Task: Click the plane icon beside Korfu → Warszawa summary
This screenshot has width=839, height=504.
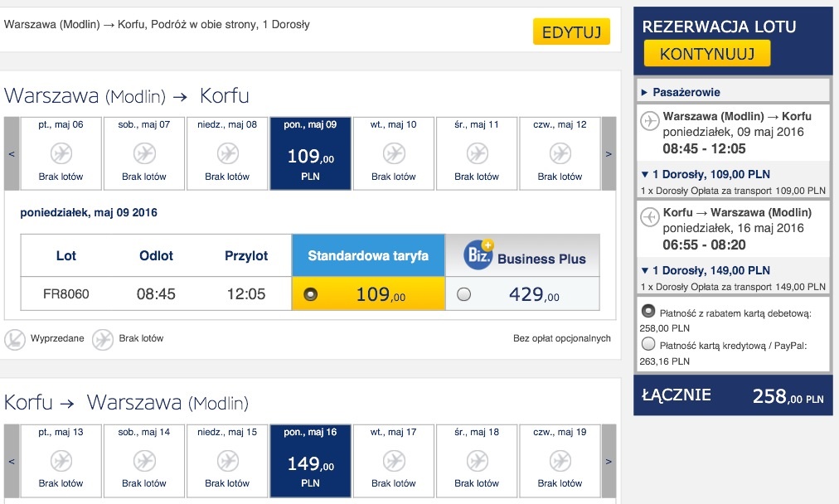Action: coord(650,217)
